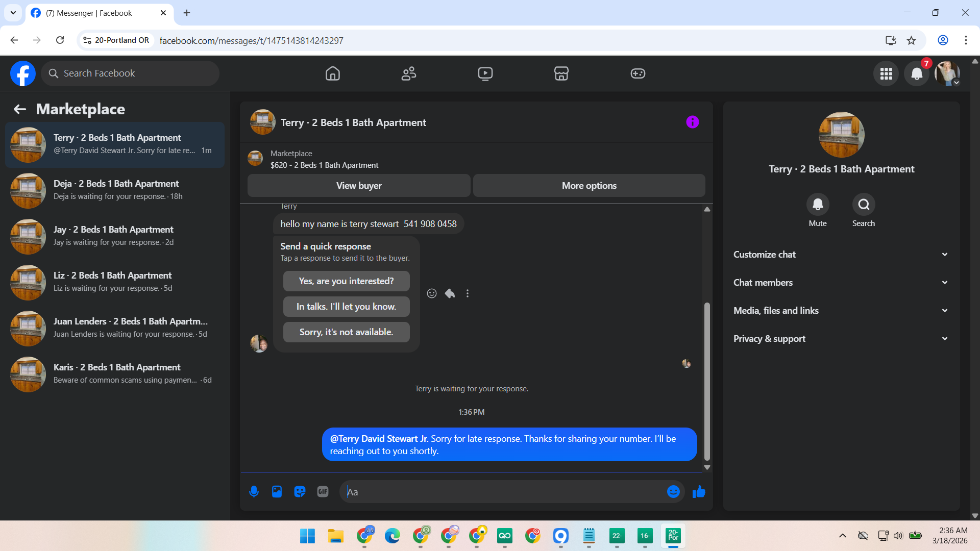Go to the Home feed icon

click(333, 73)
